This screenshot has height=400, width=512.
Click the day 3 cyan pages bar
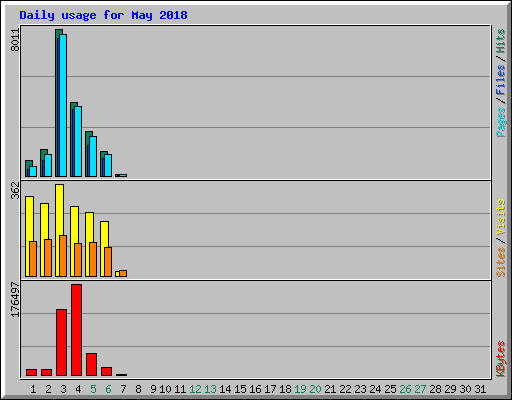(x=63, y=105)
